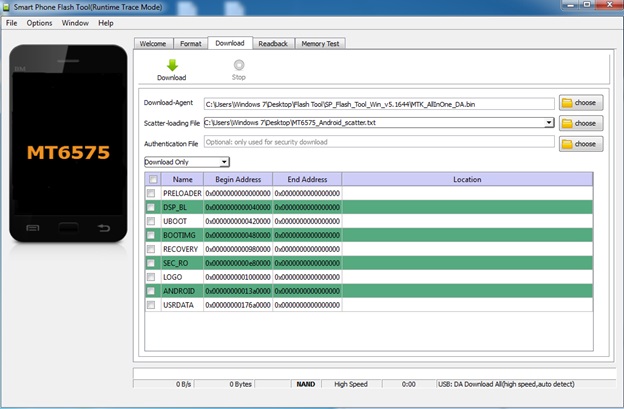Select the SEC_RO partition name

tap(176, 263)
